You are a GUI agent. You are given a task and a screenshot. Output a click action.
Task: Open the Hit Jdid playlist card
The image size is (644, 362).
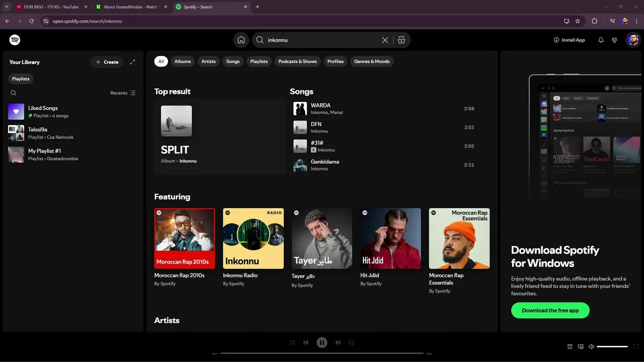(x=390, y=247)
